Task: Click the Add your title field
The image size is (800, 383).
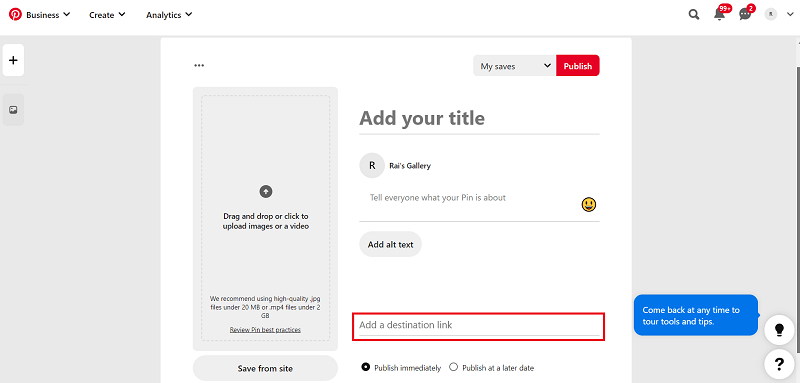Action: [x=479, y=119]
